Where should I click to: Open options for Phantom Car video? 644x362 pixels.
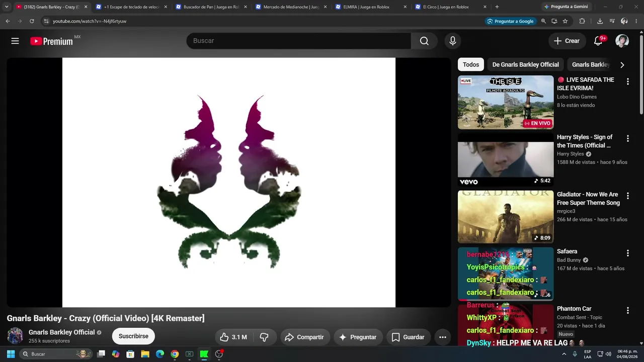(627, 311)
